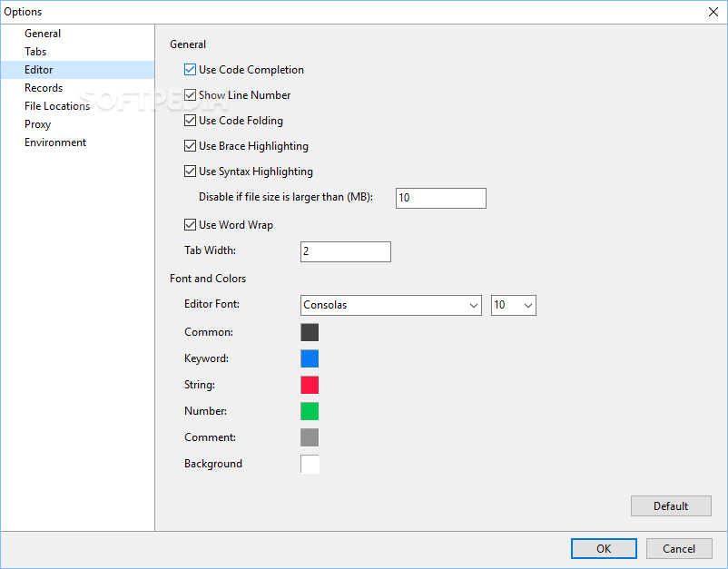Image resolution: width=728 pixels, height=569 pixels.
Task: Choose the Comment gray color swatch
Action: [310, 437]
